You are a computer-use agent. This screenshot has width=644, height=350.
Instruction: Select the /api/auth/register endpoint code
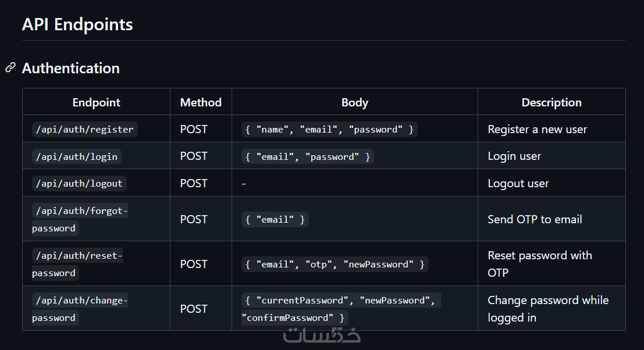click(84, 129)
